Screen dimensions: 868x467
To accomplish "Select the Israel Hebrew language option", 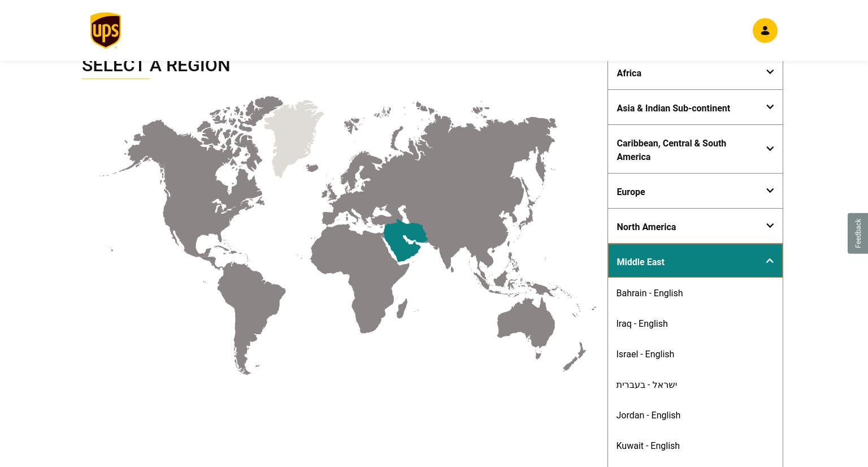I will 646,384.
